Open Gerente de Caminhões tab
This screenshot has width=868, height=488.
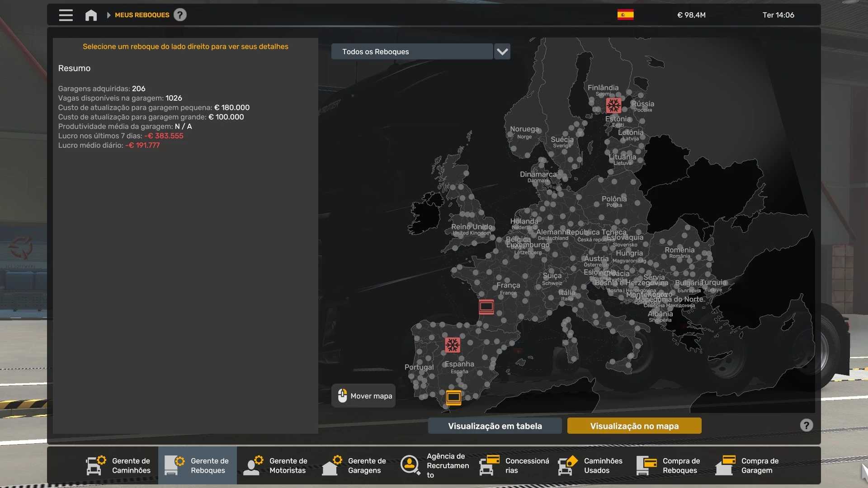119,465
